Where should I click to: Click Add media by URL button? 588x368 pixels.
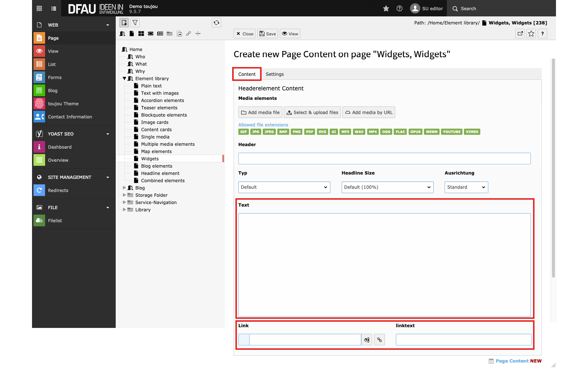click(x=369, y=113)
